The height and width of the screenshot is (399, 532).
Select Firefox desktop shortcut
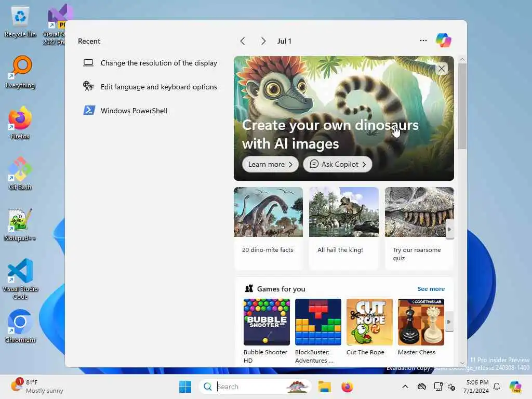pos(20,123)
